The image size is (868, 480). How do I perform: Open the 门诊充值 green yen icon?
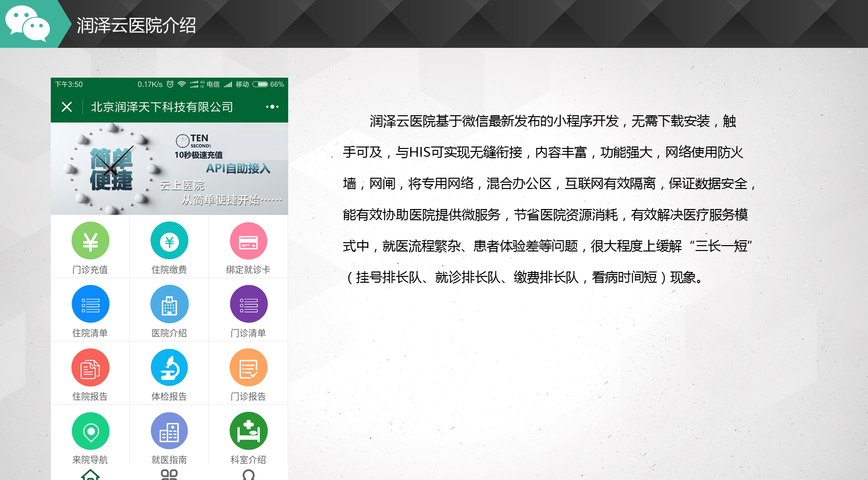pos(90,241)
